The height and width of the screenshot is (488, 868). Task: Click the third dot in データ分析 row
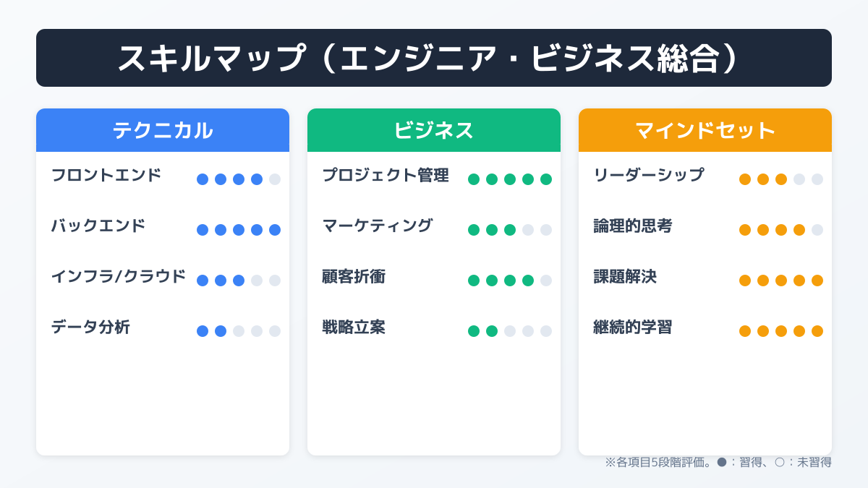click(239, 331)
